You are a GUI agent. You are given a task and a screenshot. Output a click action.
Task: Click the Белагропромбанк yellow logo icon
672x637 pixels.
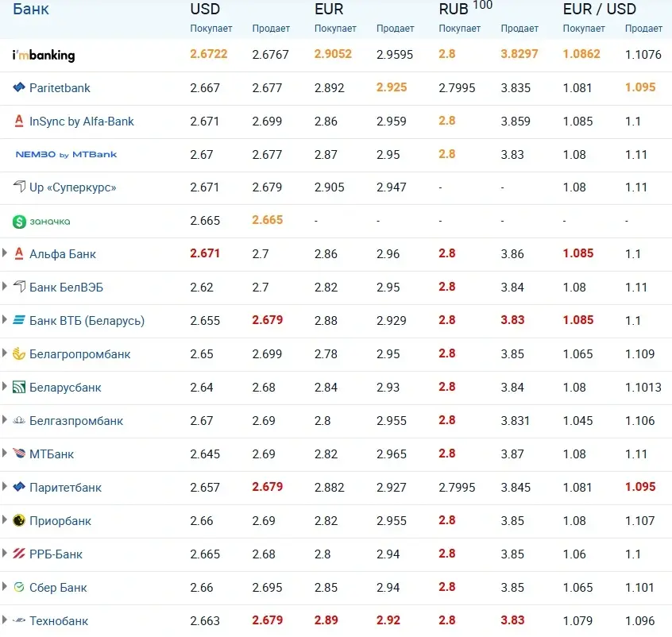19,353
